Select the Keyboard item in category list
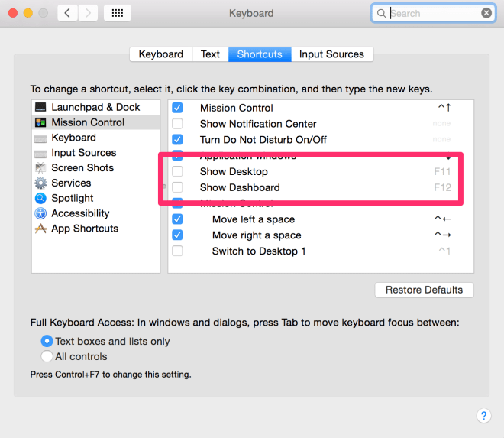Viewport: 504px width, 438px height. click(73, 138)
